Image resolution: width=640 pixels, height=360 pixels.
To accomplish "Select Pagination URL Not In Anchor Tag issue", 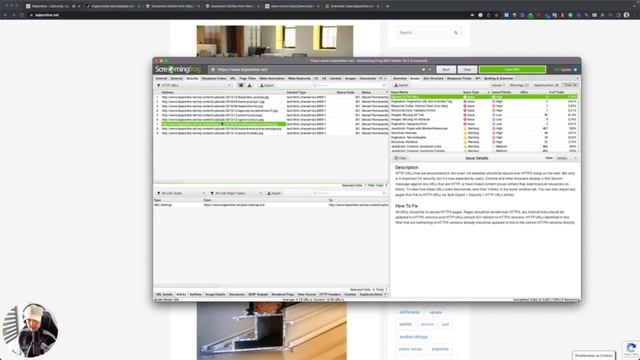I will pos(484,102).
